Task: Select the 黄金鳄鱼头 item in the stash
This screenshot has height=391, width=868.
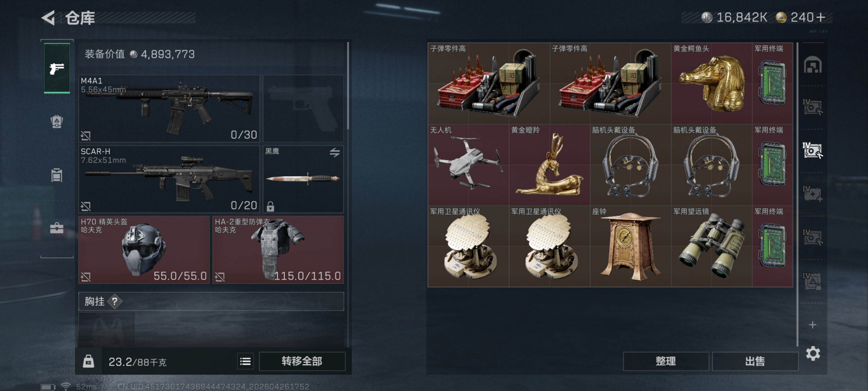Action: [711, 83]
